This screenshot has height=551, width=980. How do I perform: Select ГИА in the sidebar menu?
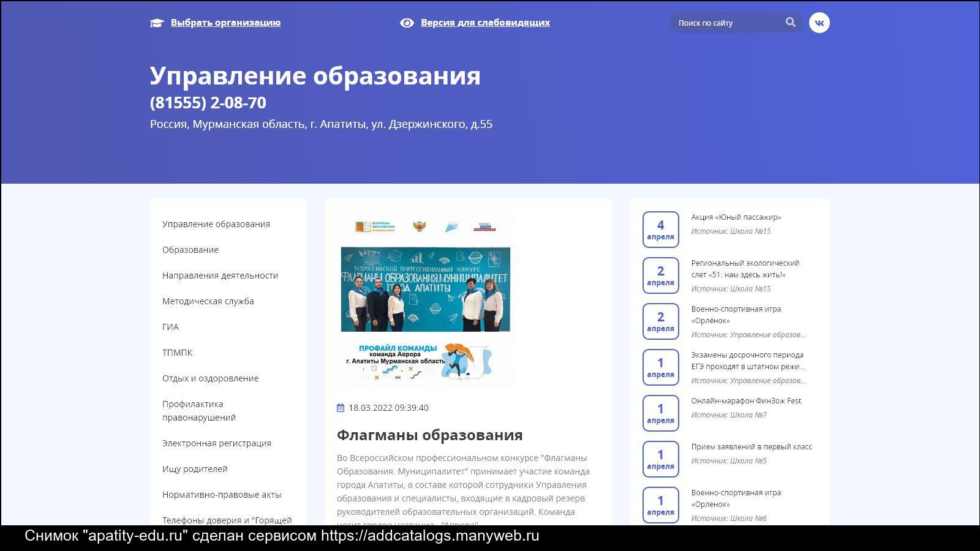point(170,327)
